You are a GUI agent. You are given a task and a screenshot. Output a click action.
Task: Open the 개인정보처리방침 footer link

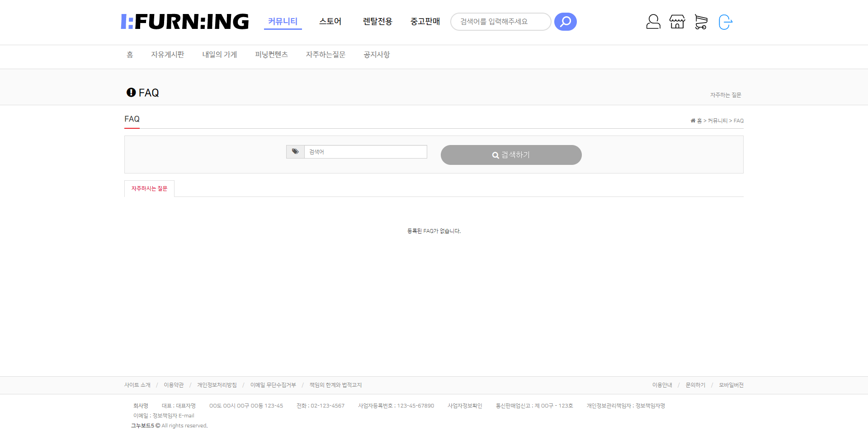click(217, 385)
